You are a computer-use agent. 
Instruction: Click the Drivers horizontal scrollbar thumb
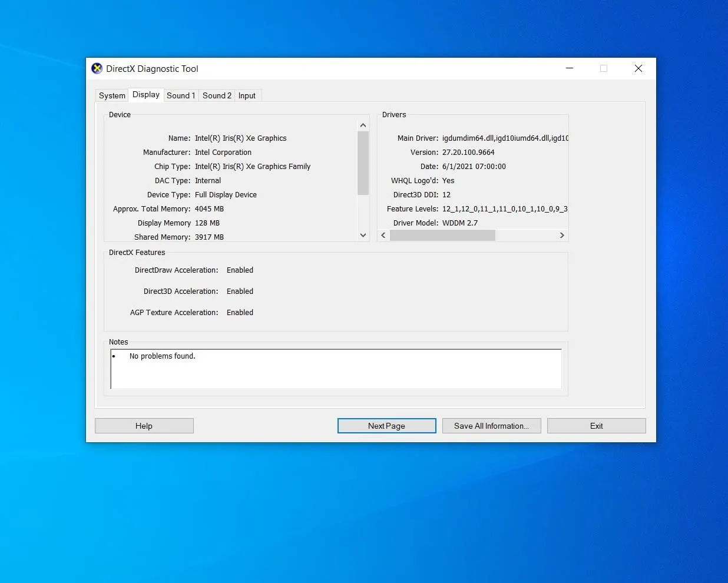(442, 235)
